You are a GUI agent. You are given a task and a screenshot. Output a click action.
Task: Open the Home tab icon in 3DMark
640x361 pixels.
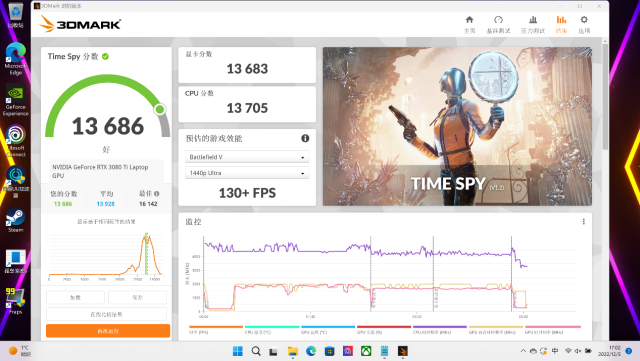469,20
